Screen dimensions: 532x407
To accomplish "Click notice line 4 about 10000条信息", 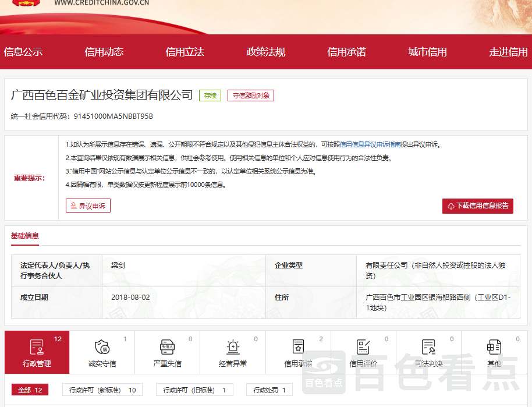I will coord(146,185).
